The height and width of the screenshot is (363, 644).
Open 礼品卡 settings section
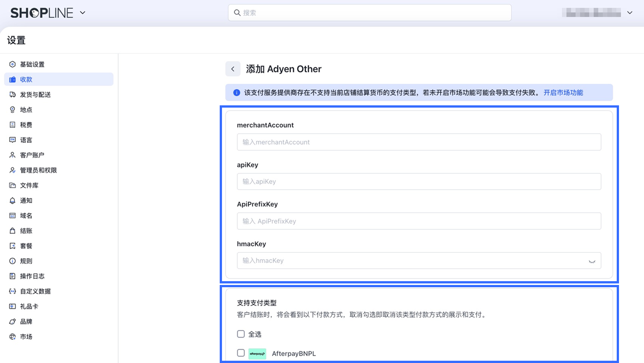[59, 307]
